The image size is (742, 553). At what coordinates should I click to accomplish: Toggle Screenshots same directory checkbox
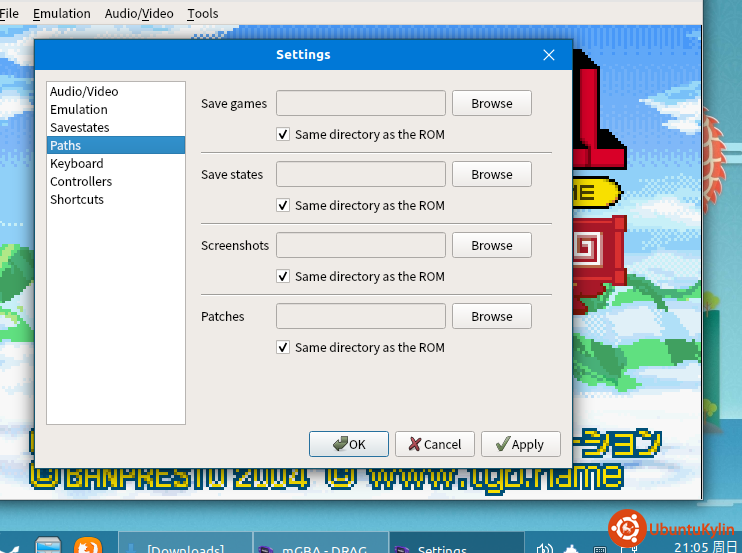(x=283, y=276)
